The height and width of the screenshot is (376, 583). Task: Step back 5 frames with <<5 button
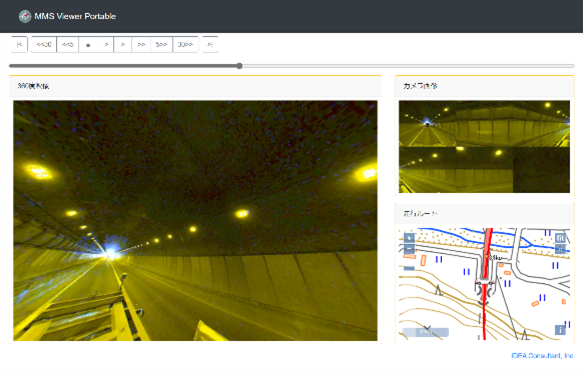(68, 45)
